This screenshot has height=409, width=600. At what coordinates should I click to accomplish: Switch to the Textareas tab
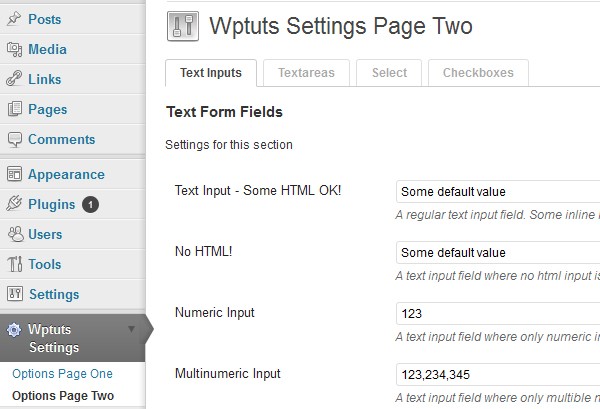(x=306, y=73)
